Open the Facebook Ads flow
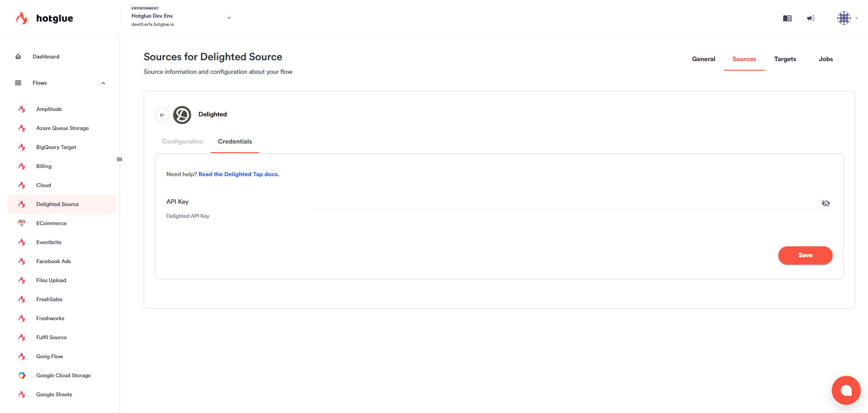The height and width of the screenshot is (413, 868). click(62, 261)
